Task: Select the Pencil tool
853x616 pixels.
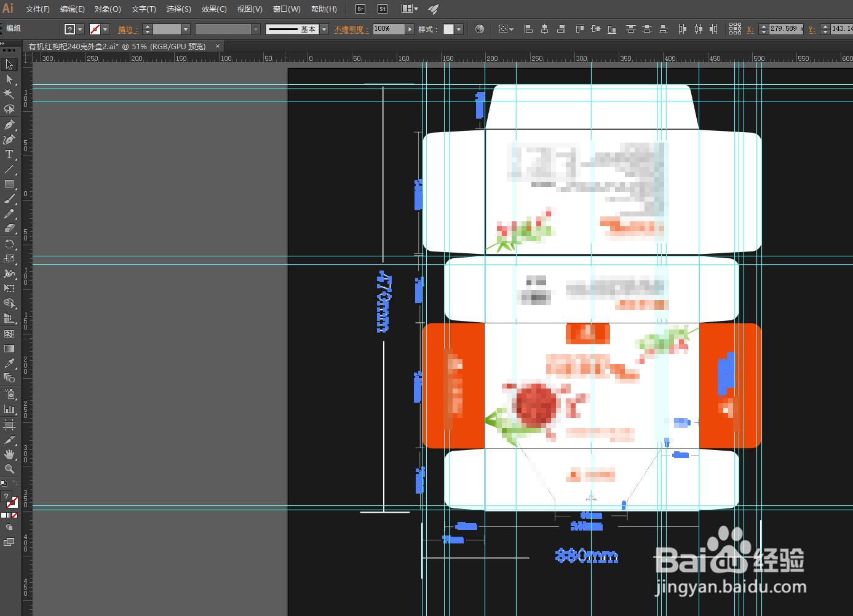Action: coord(9,214)
